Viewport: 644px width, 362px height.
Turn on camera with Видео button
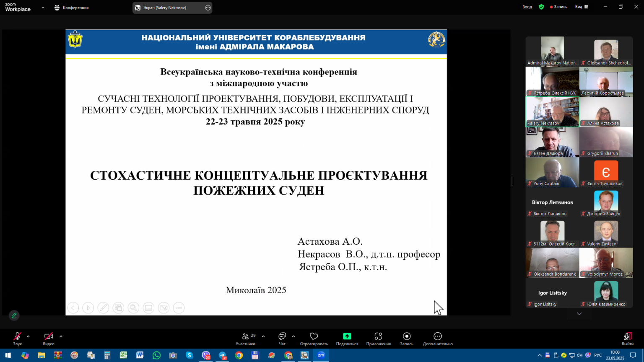click(x=49, y=339)
